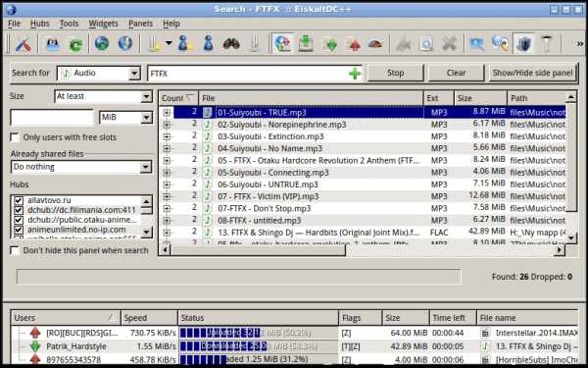588x368 pixels.
Task: Open the 'Do nothing' shared files dropdown
Action: 81,167
